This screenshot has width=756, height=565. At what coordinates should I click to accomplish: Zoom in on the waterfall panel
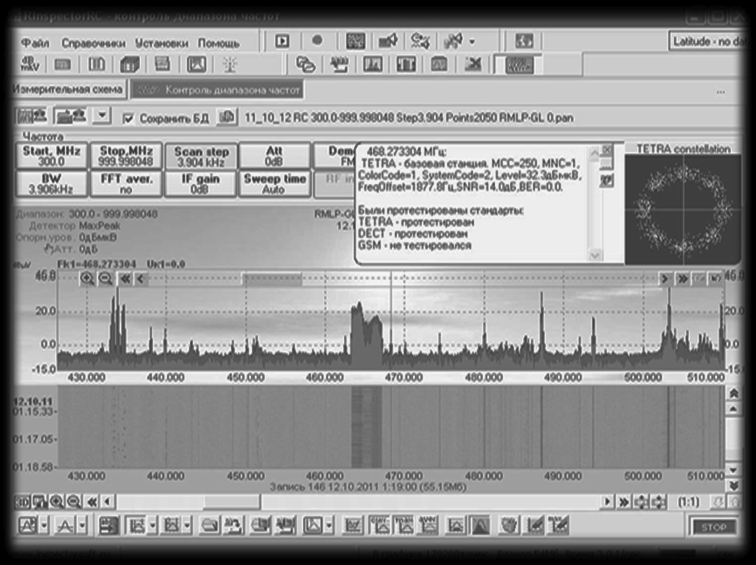pos(56,502)
